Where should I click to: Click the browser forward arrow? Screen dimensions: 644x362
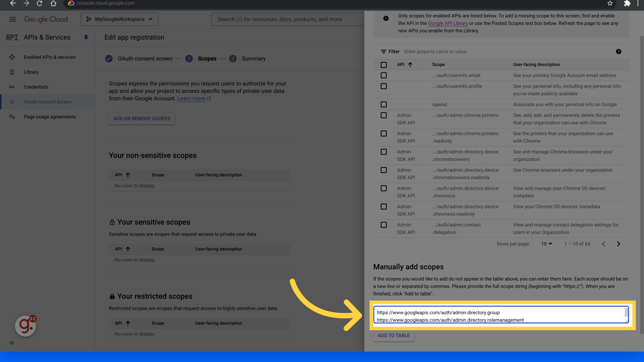click(26, 3)
